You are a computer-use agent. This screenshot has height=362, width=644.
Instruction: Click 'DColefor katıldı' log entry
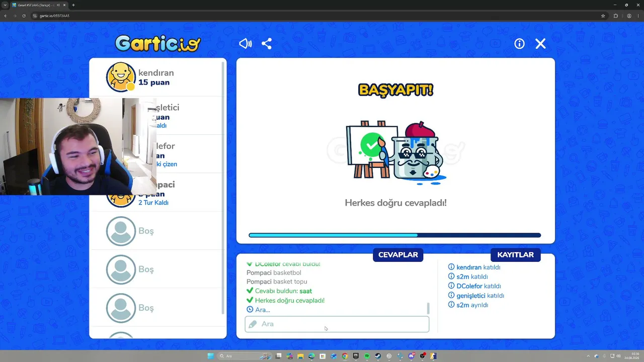pyautogui.click(x=474, y=286)
